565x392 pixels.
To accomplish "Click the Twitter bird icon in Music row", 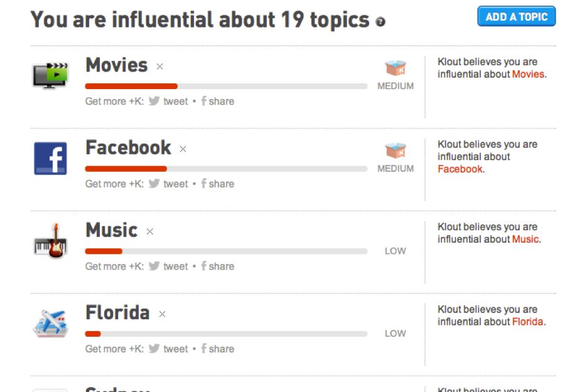I will coord(154,266).
